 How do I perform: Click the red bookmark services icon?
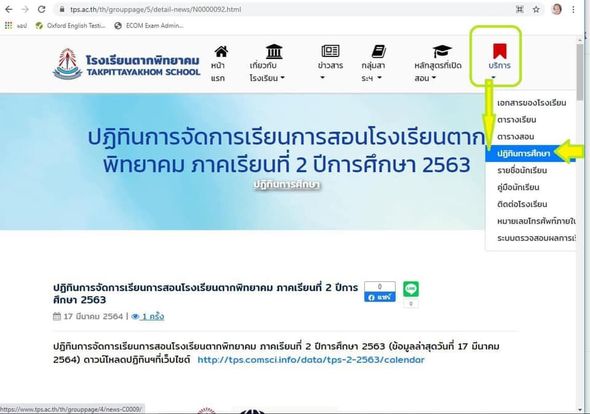tap(500, 51)
